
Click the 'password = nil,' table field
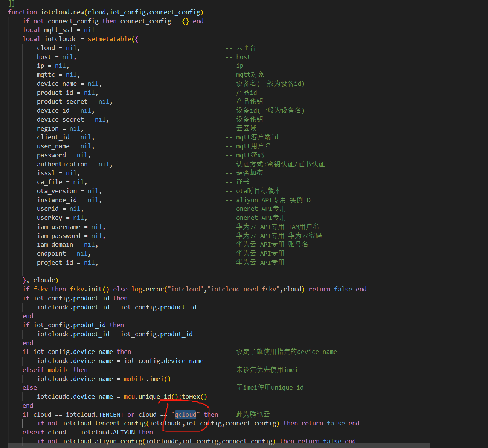[x=64, y=155]
